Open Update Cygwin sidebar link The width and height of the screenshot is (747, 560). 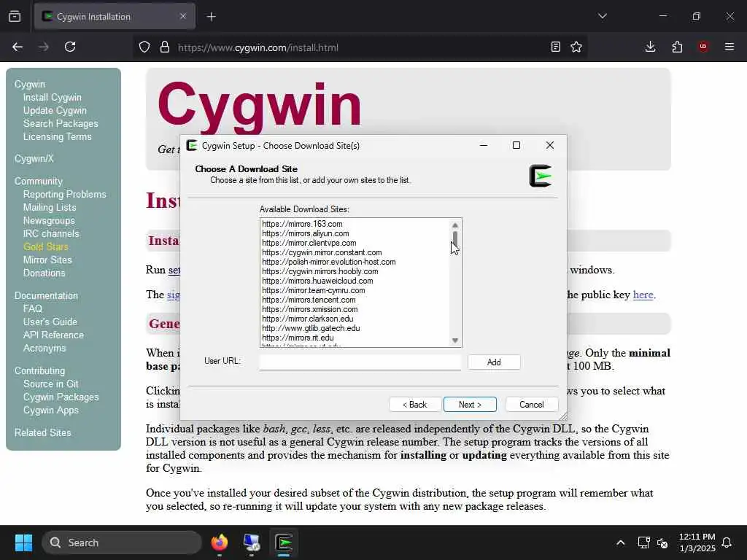click(55, 111)
